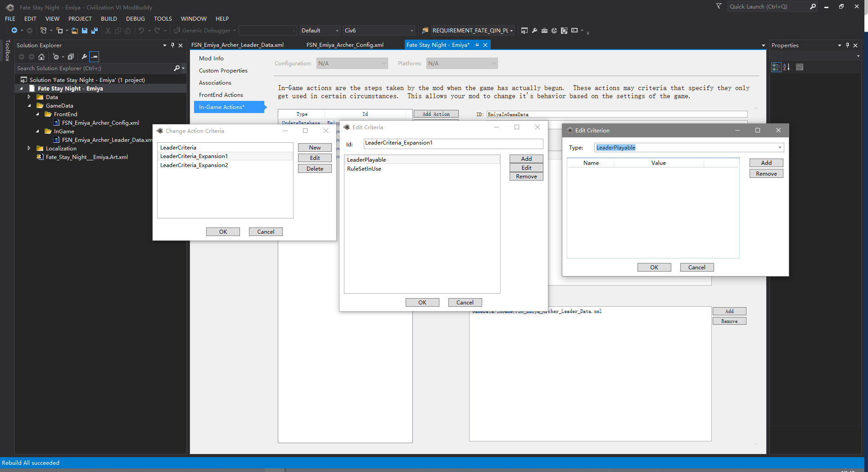The width and height of the screenshot is (868, 472).
Task: Click the New Project toolbar icon
Action: (x=44, y=31)
